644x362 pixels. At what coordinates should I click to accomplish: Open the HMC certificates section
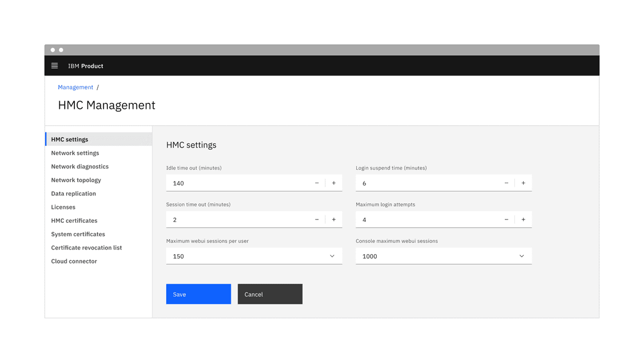(x=73, y=220)
